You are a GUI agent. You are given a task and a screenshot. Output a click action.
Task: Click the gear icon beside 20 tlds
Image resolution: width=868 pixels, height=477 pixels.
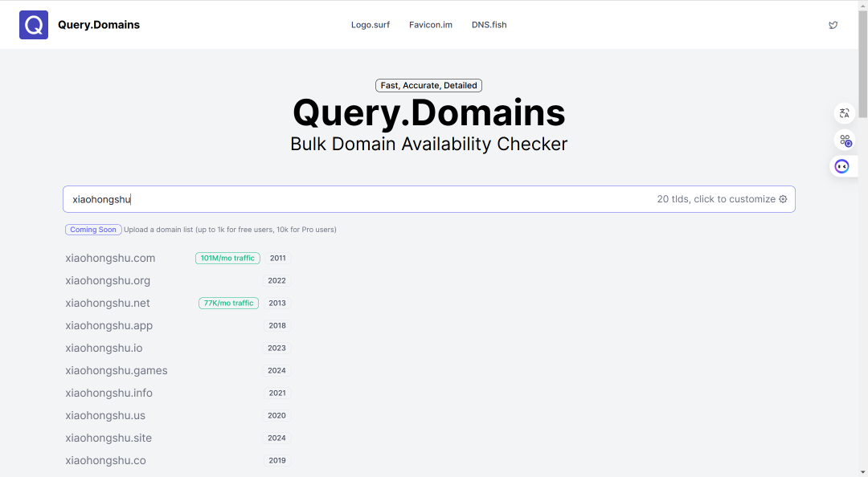783,199
